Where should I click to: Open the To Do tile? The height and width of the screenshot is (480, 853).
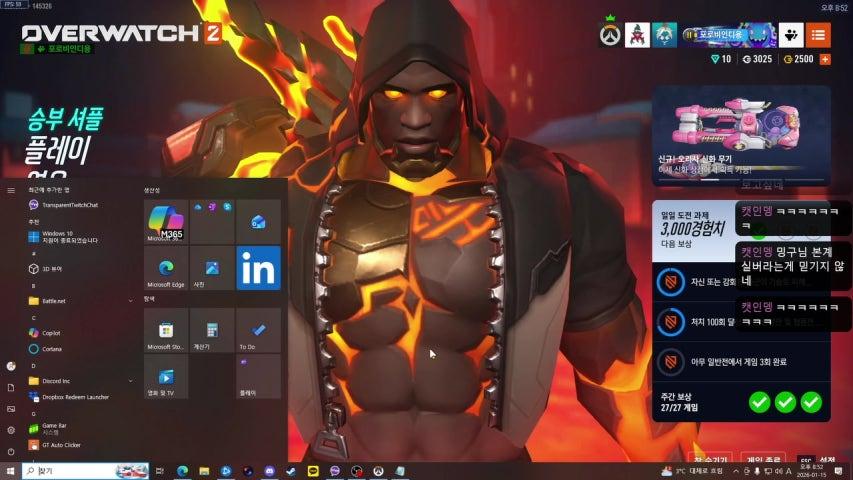click(x=258, y=330)
